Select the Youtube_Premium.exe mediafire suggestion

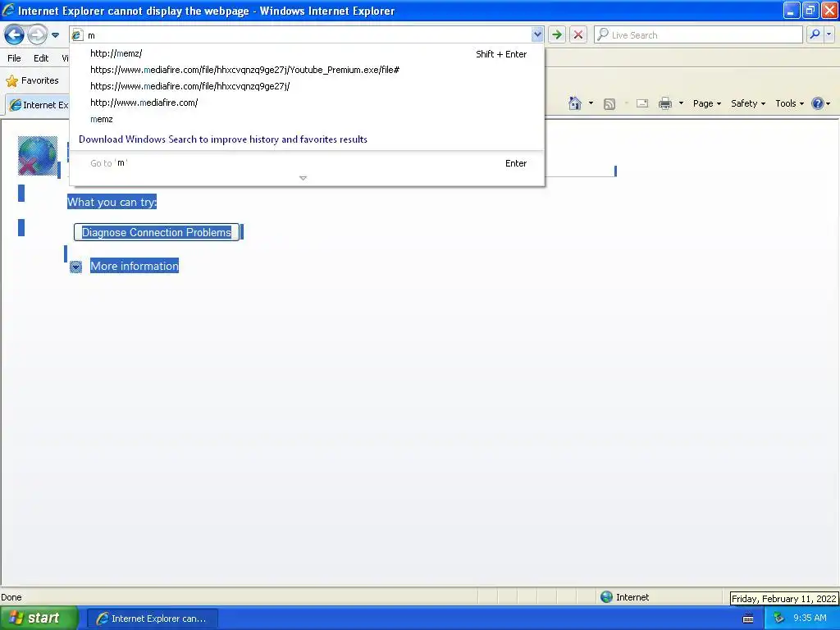307,70
